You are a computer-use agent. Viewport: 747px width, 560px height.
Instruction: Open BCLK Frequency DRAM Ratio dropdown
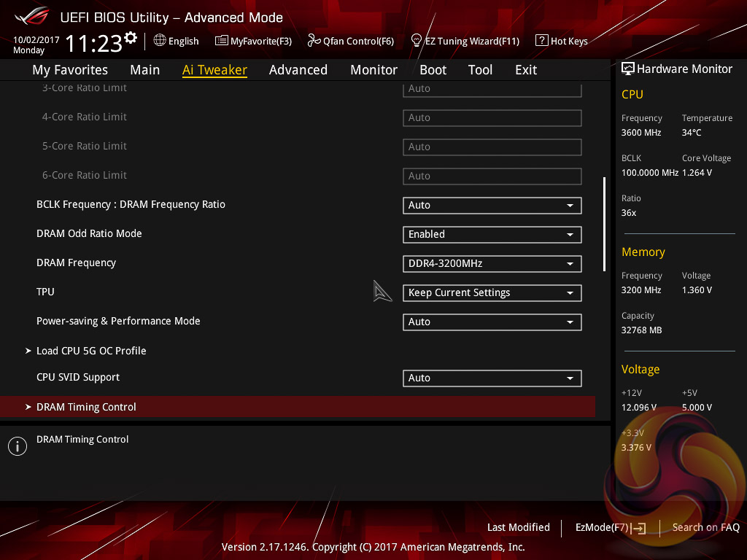[x=492, y=206]
